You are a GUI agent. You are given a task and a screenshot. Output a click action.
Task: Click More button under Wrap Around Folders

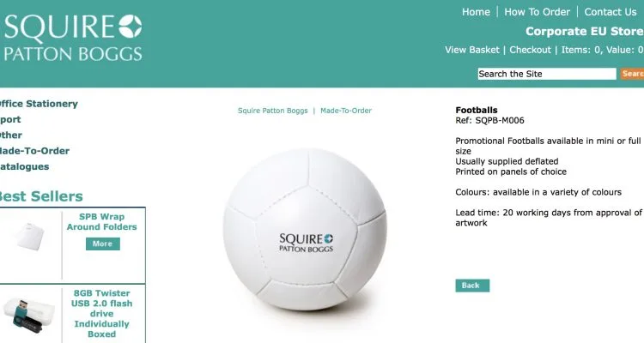point(103,244)
